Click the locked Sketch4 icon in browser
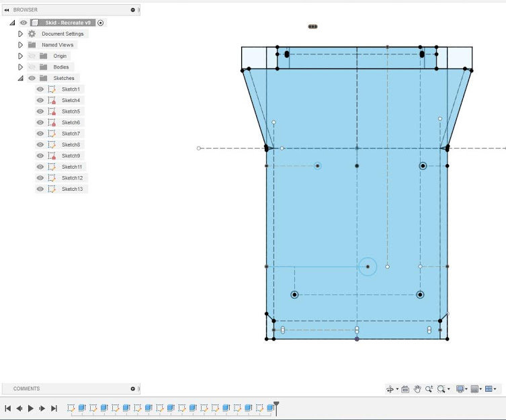Image resolution: width=506 pixels, height=420 pixels. [x=52, y=100]
